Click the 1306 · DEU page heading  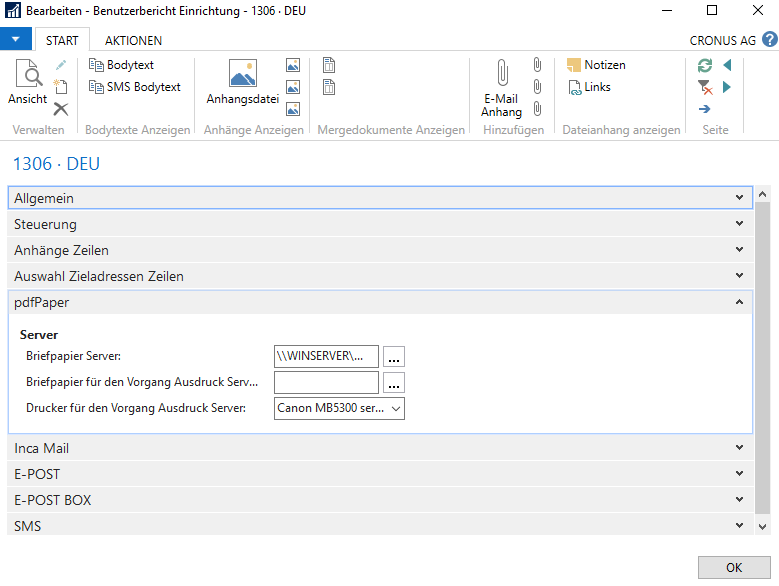(56, 163)
